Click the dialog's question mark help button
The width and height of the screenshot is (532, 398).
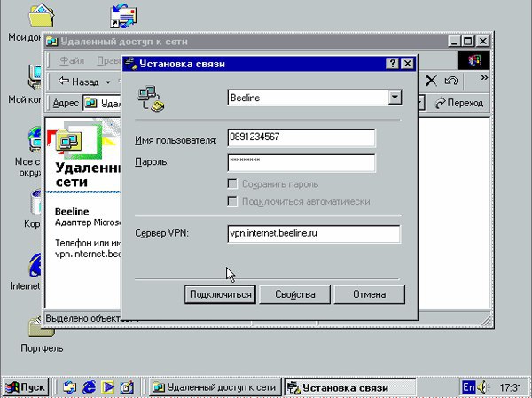point(392,64)
